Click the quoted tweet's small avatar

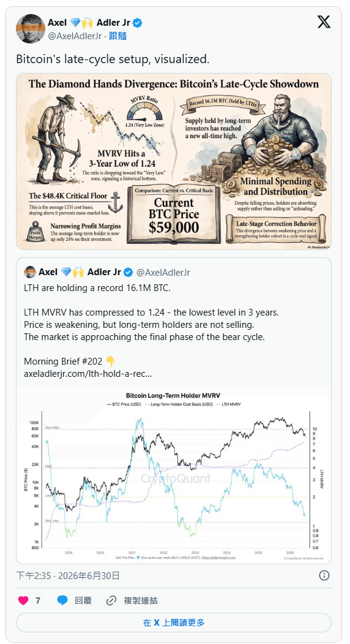[29, 272]
